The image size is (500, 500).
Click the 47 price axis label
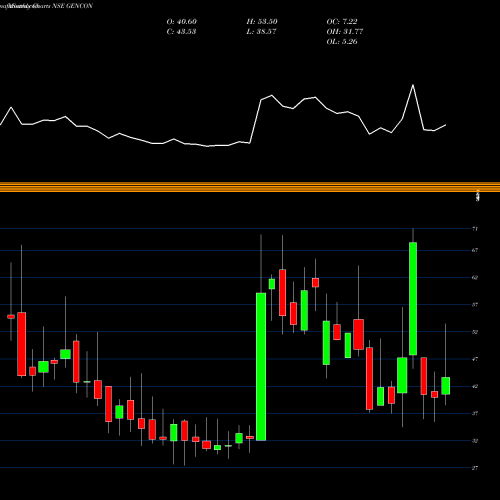pyautogui.click(x=475, y=359)
